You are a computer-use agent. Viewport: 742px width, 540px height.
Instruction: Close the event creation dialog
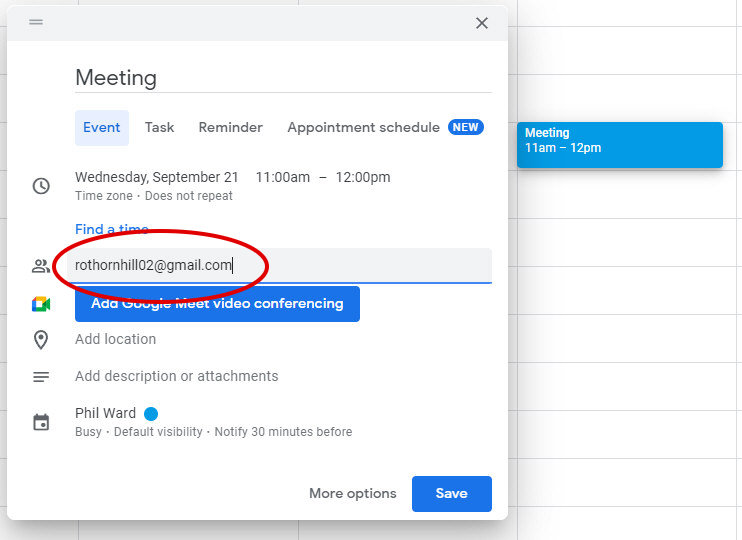tap(482, 23)
